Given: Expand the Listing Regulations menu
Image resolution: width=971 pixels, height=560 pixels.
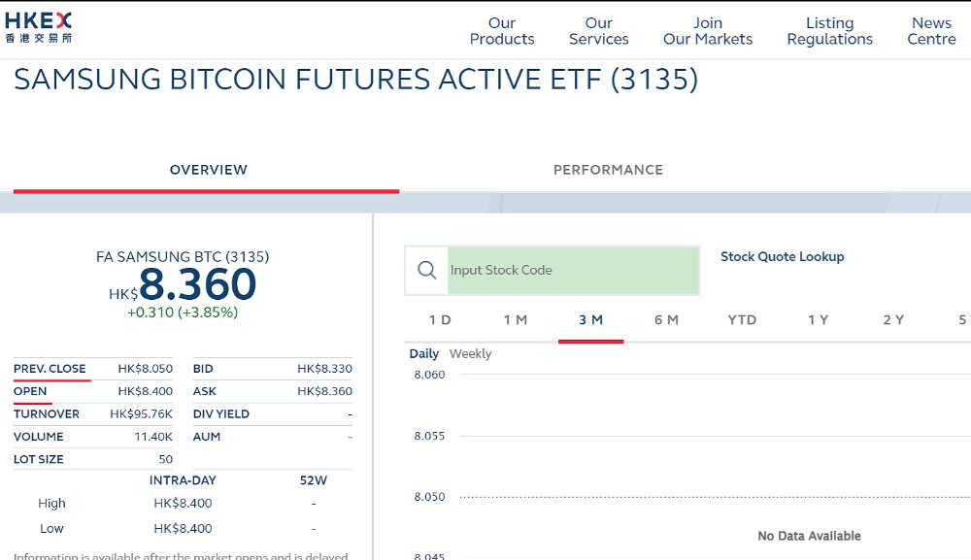Looking at the screenshot, I should click(830, 31).
